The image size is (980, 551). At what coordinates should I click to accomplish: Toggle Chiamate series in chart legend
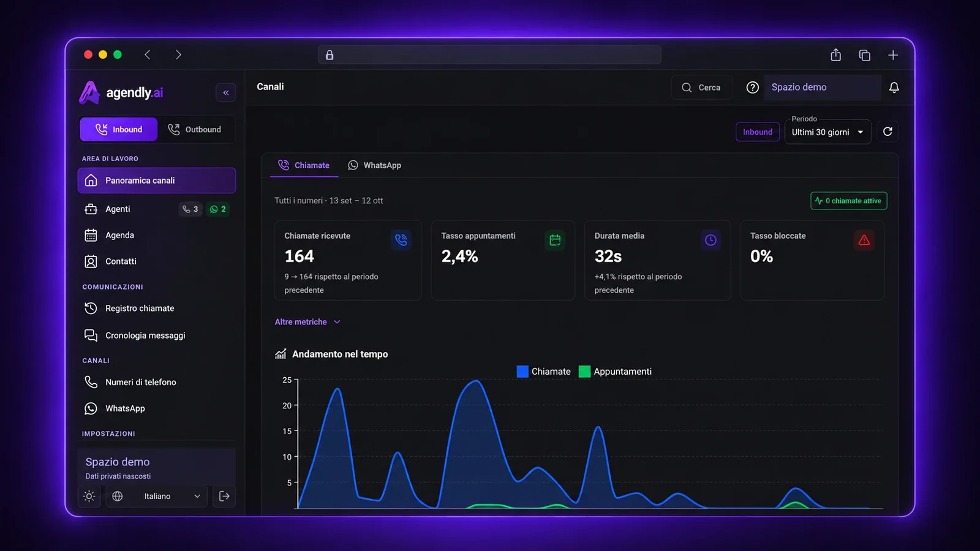pos(544,372)
